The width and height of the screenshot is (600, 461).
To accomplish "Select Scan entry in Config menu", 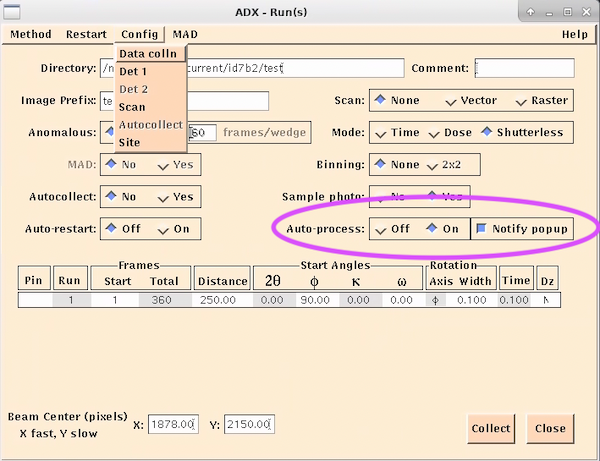I will pyautogui.click(x=132, y=107).
